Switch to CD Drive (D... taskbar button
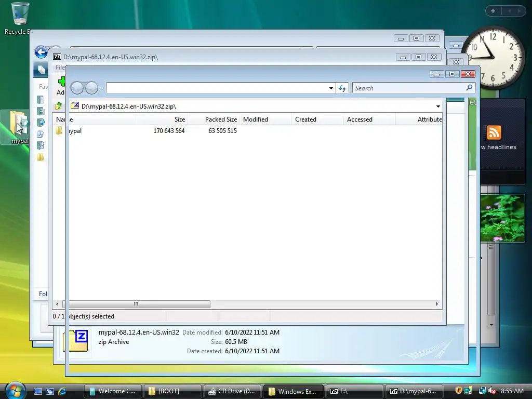 (x=232, y=391)
